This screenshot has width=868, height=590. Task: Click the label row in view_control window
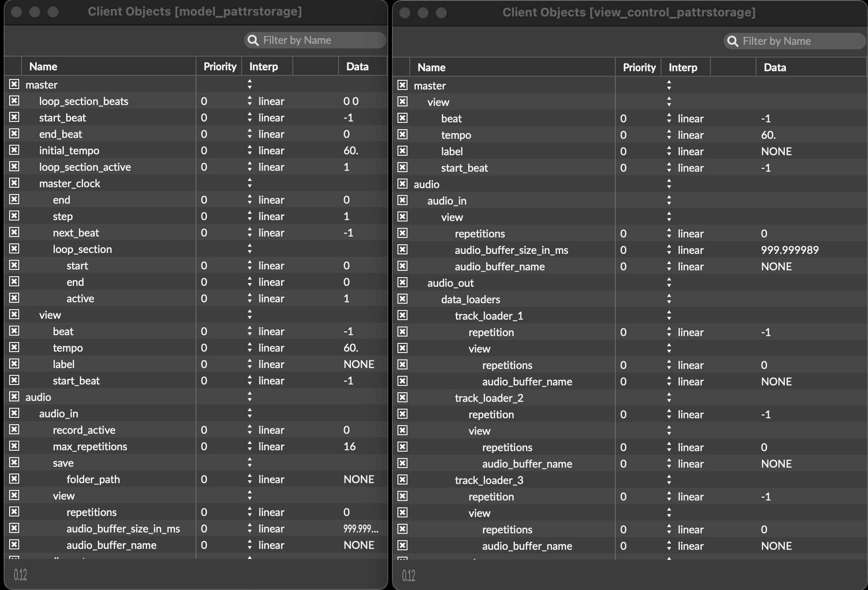click(630, 151)
